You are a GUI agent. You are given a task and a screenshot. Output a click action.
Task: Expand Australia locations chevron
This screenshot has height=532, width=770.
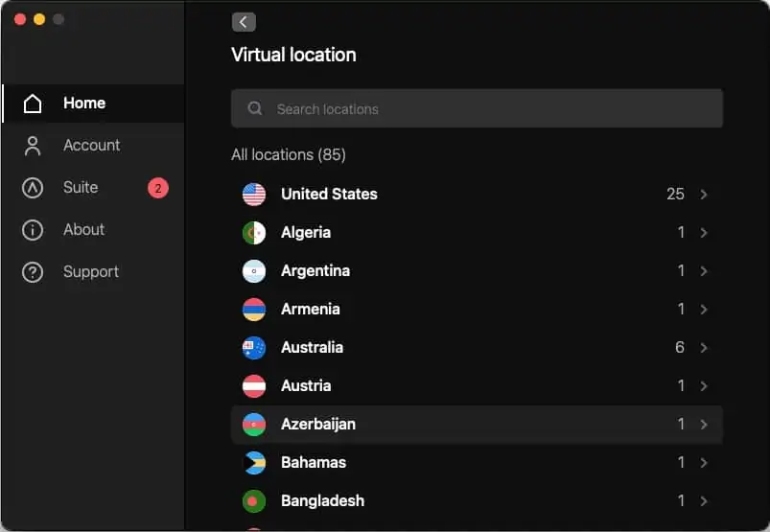tap(704, 347)
